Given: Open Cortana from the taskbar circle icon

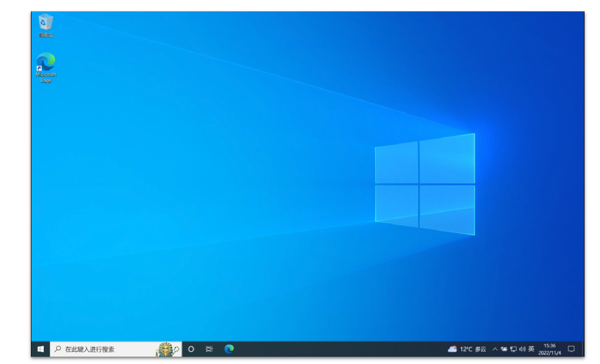Looking at the screenshot, I should pyautogui.click(x=191, y=349).
